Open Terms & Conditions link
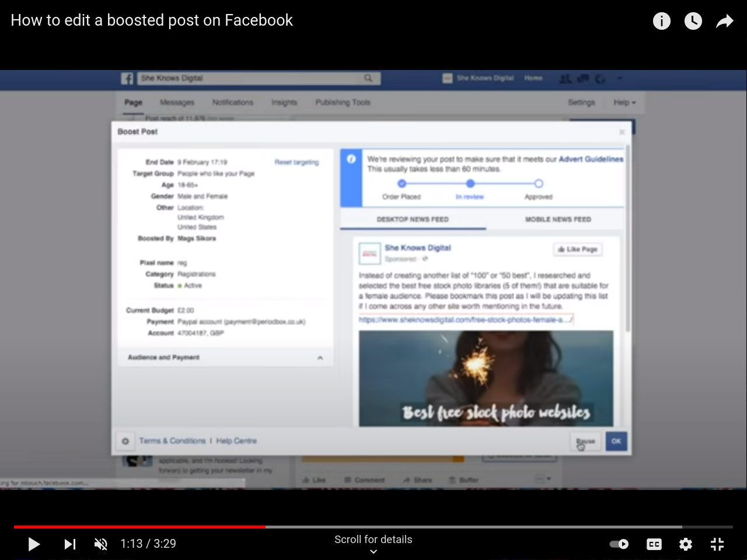This screenshot has width=747, height=560. click(172, 441)
